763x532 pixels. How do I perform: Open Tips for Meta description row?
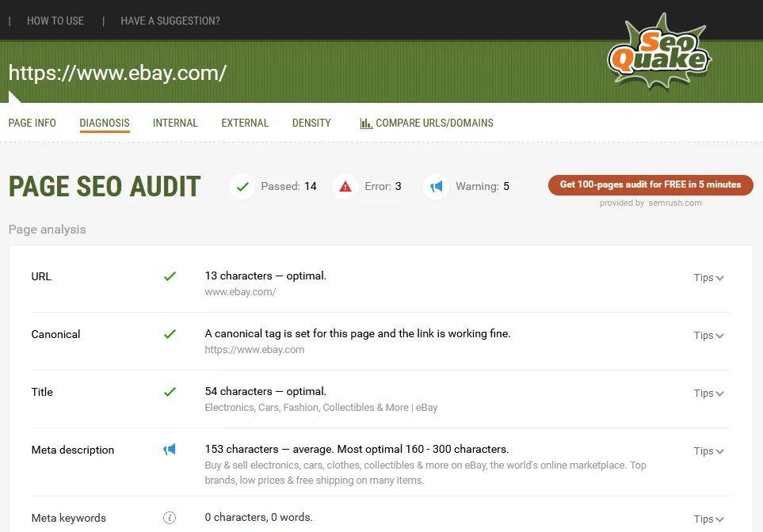[x=708, y=451]
